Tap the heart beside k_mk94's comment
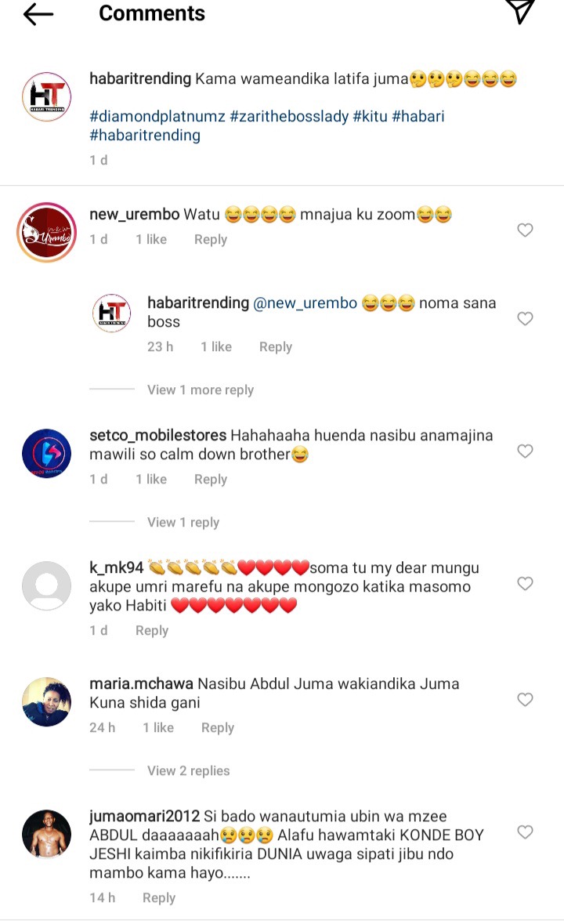 click(x=525, y=583)
